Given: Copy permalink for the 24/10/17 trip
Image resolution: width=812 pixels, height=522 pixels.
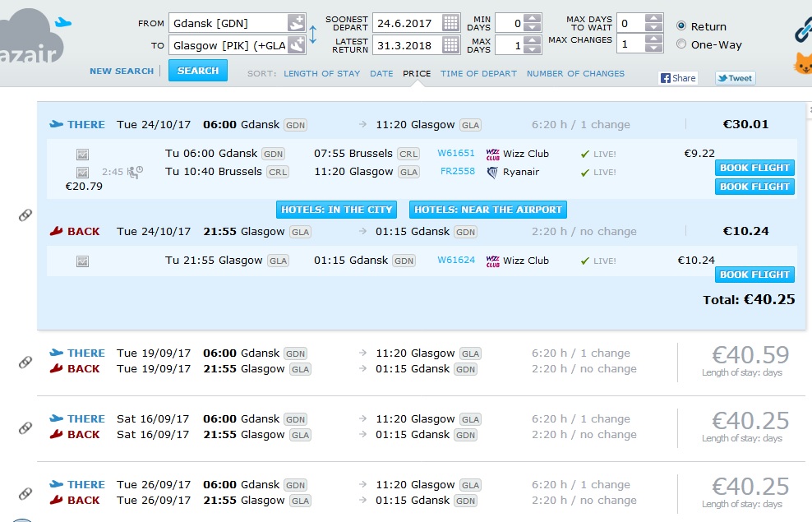Looking at the screenshot, I should click(x=25, y=215).
